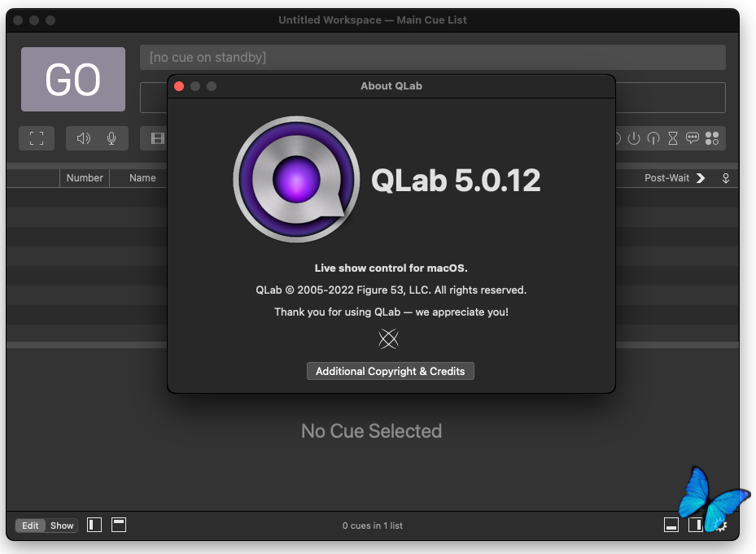Click the power-symbol Disarm cue icon
Image resolution: width=756 pixels, height=554 pixels.
(634, 138)
